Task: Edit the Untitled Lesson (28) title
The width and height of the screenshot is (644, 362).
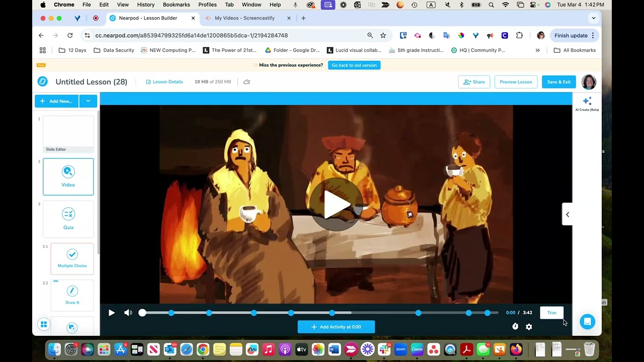Action: (x=92, y=81)
